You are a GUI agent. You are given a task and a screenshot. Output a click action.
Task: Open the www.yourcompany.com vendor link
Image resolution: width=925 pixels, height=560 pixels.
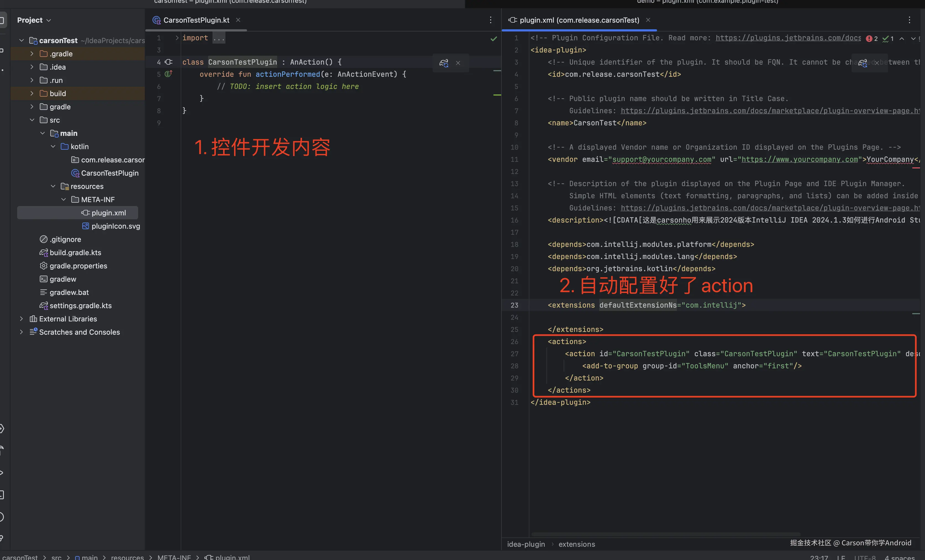[799, 159]
